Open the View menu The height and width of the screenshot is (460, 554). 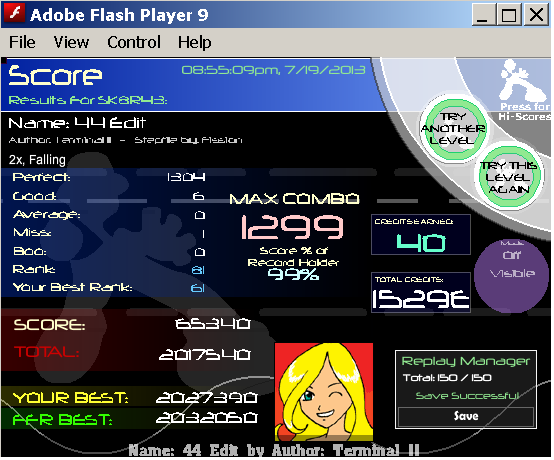pos(71,42)
